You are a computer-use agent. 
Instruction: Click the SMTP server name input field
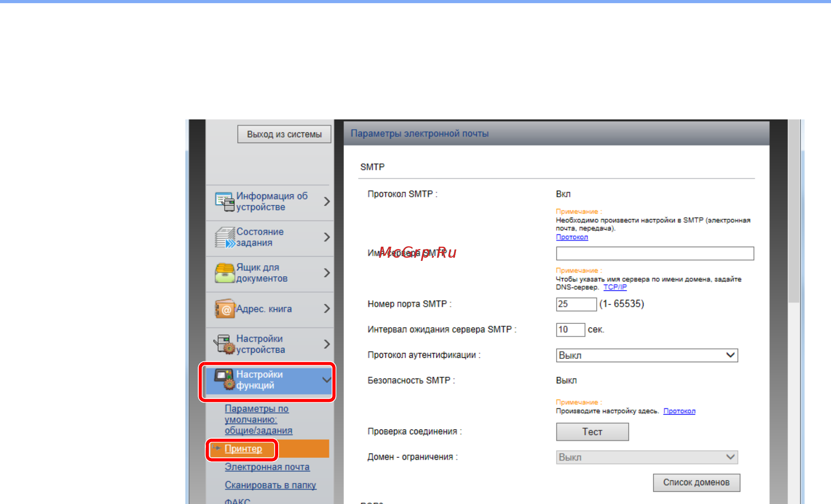tap(655, 253)
